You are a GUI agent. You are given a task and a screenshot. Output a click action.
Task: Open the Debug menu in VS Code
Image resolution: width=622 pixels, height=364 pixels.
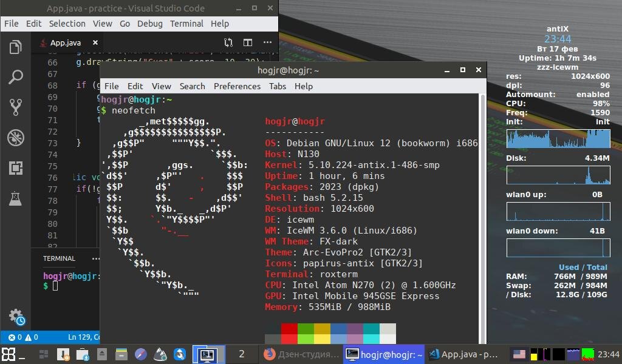(x=149, y=24)
